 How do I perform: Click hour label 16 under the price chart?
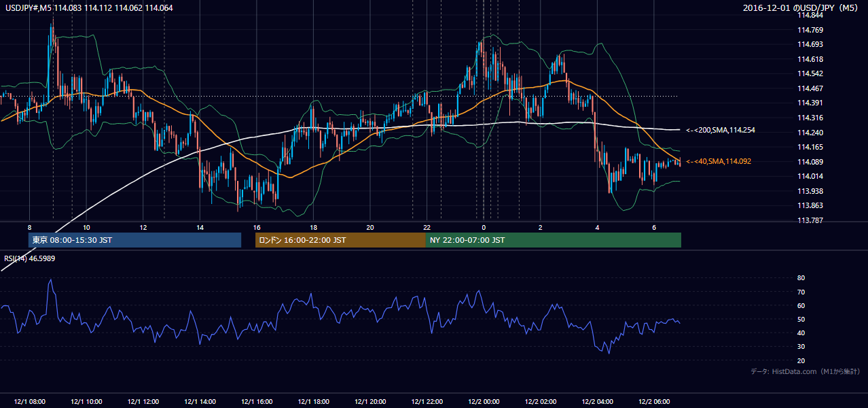[256, 227]
